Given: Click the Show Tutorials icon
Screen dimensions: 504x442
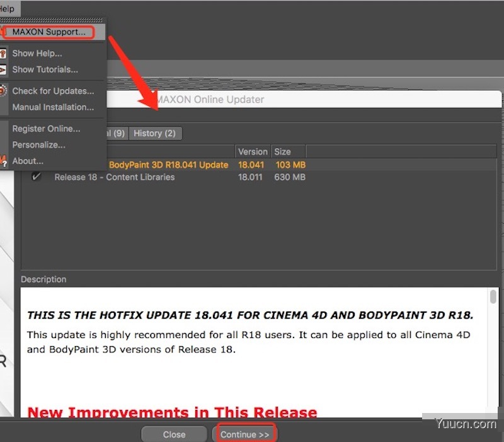Looking at the screenshot, I should click(3, 69).
